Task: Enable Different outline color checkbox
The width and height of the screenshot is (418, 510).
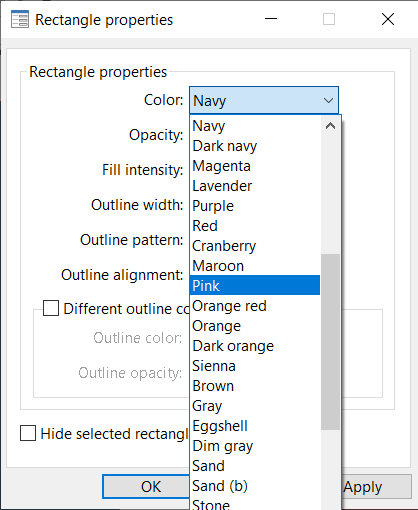Action: click(x=51, y=308)
